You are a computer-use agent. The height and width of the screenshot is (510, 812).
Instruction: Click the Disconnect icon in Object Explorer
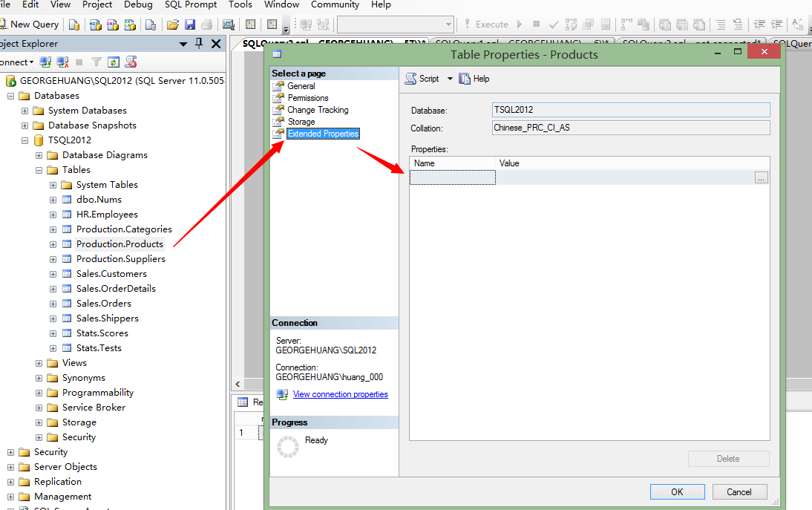point(62,62)
